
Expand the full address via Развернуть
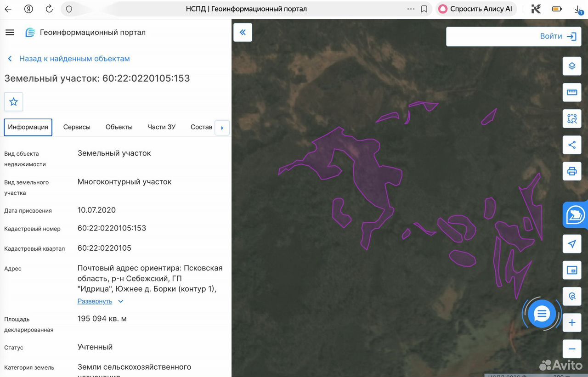(x=100, y=301)
